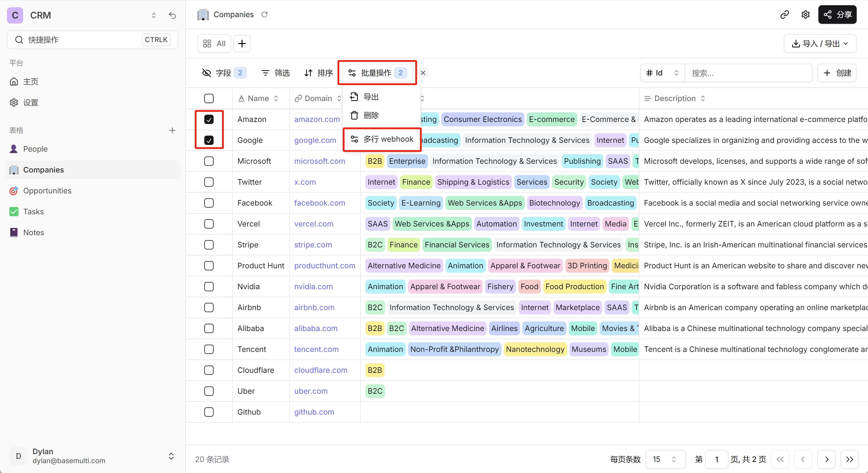Open the amazon.com link
This screenshot has width=868, height=473.
(317, 119)
